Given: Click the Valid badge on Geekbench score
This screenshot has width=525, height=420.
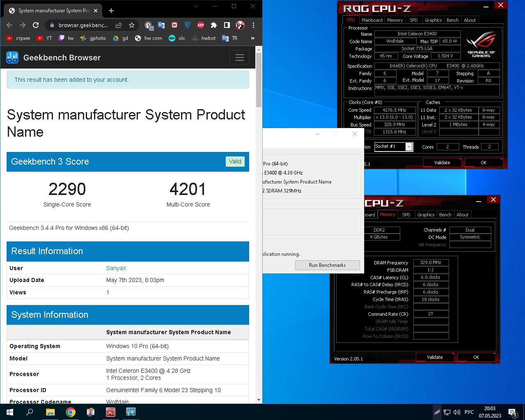Looking at the screenshot, I should point(235,161).
